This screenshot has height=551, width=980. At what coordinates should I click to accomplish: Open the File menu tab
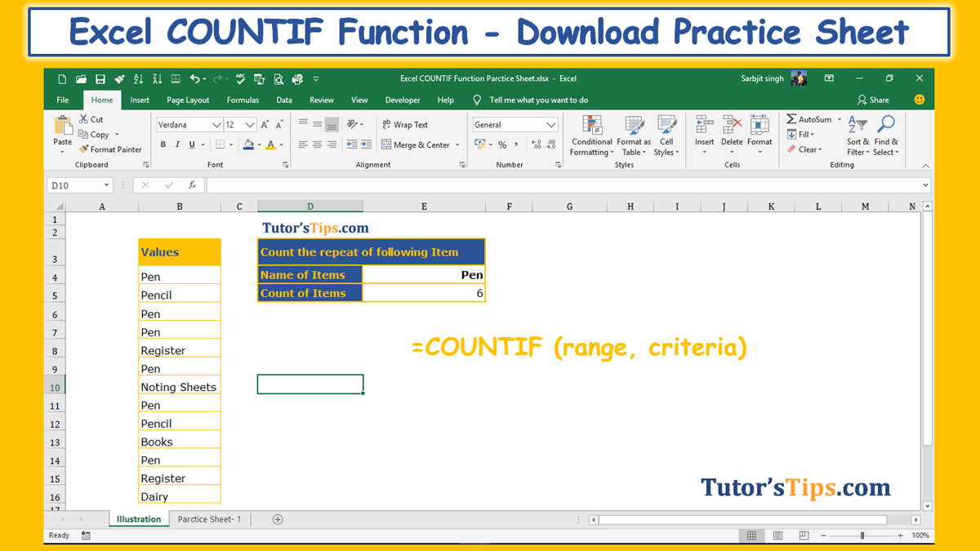63,100
